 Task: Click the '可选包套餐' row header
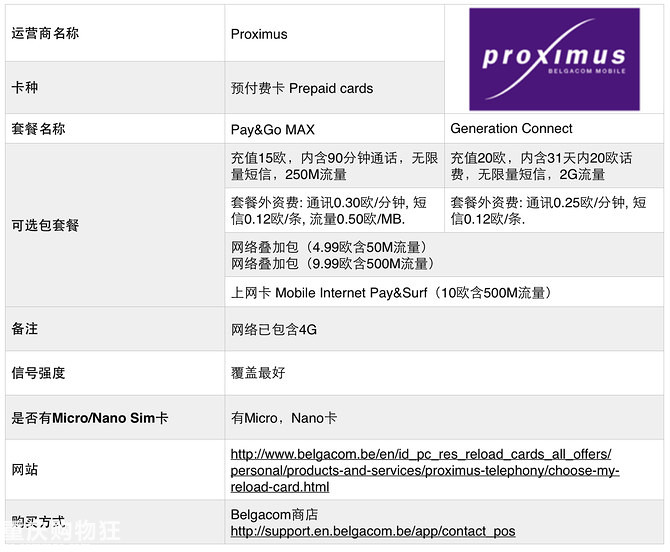pyautogui.click(x=115, y=225)
